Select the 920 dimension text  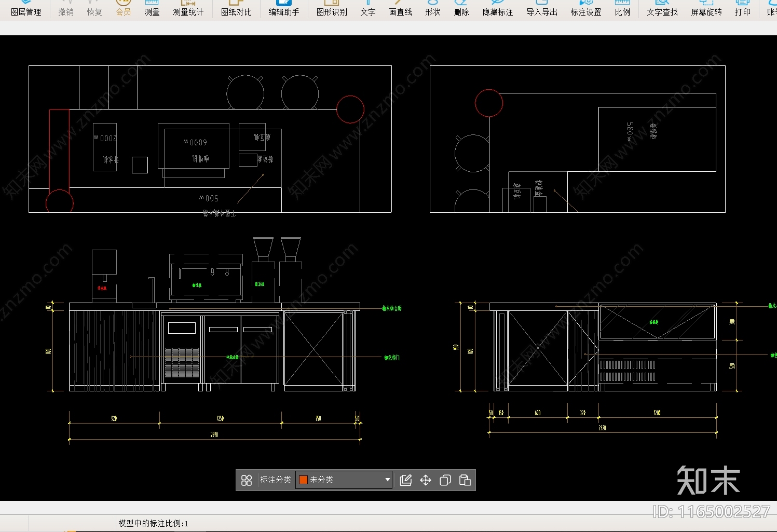coord(114,418)
